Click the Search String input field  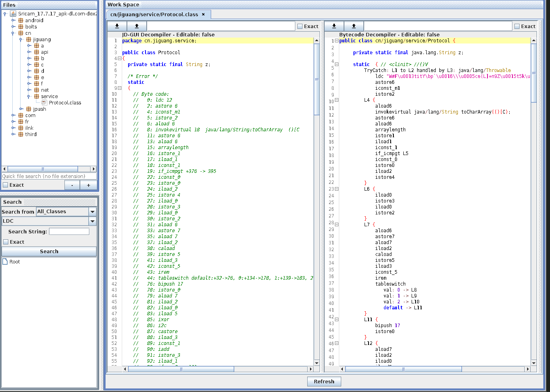[x=69, y=232]
